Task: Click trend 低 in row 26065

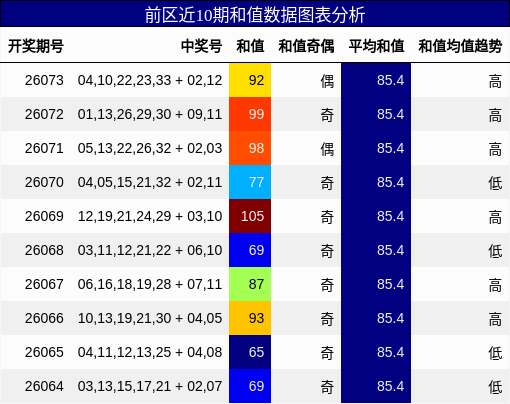Action: tap(495, 353)
